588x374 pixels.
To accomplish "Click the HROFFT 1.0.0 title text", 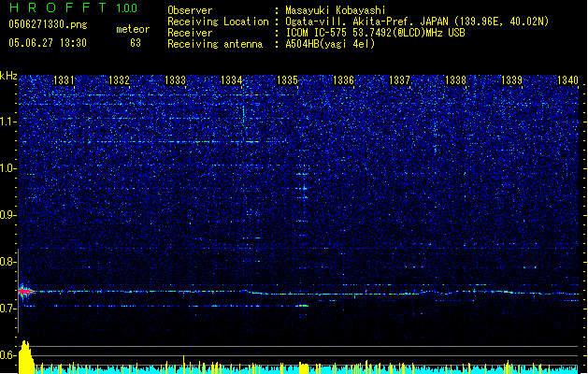I will pos(73,7).
